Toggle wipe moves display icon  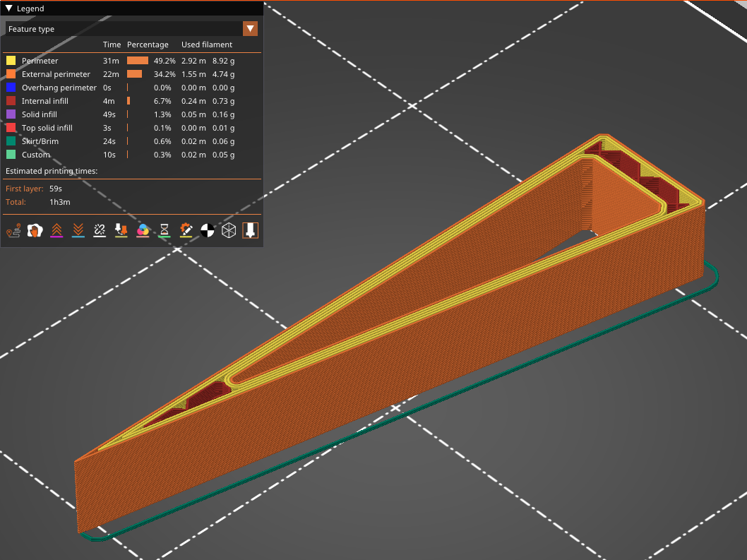[x=35, y=231]
